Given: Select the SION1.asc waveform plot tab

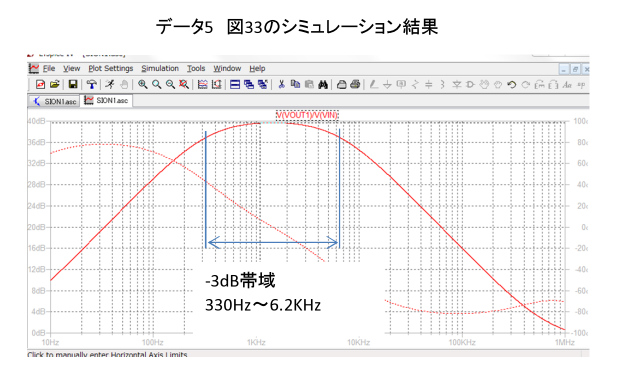Looking at the screenshot, I should tap(106, 101).
